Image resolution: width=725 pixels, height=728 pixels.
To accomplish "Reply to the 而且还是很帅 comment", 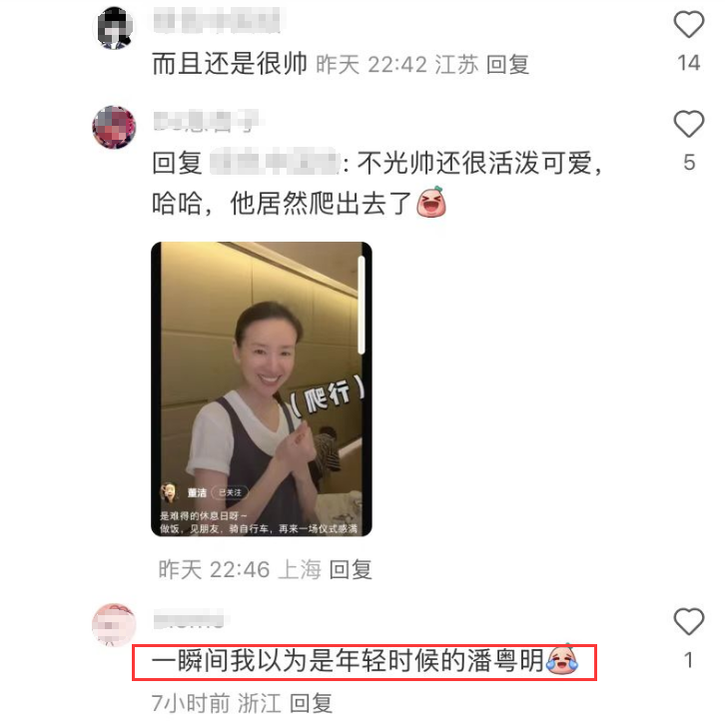I will click(507, 64).
